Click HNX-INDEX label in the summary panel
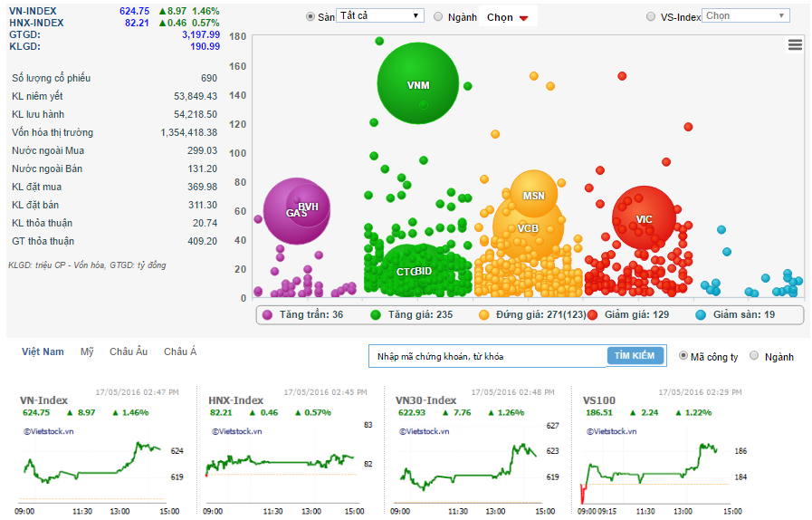This screenshot has height=520, width=812. 36,23
